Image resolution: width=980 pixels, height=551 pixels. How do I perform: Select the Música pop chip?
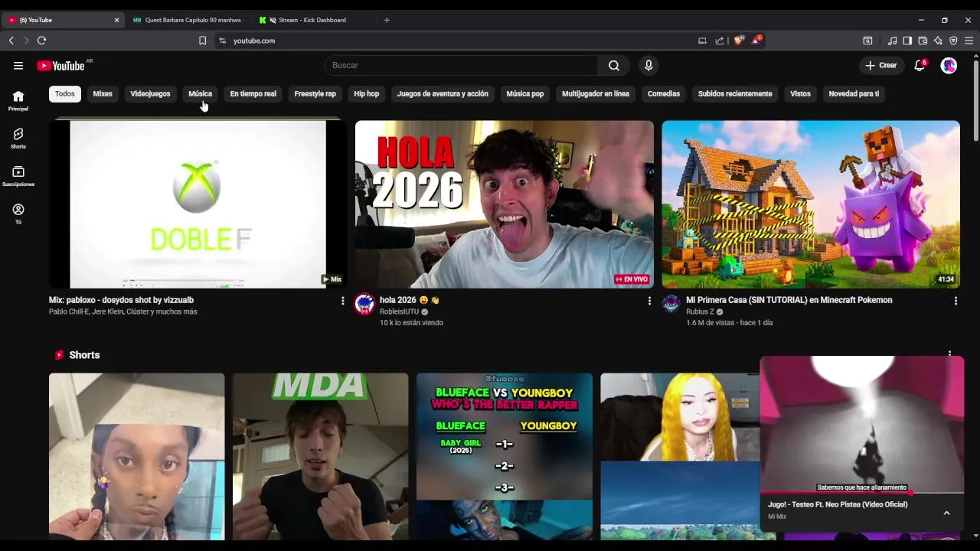(524, 94)
